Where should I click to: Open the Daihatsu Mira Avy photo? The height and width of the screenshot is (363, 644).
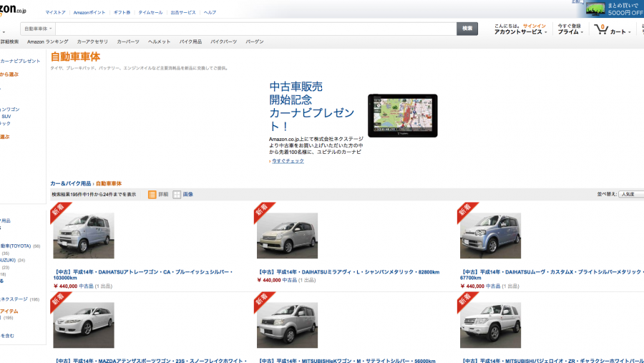click(287, 236)
